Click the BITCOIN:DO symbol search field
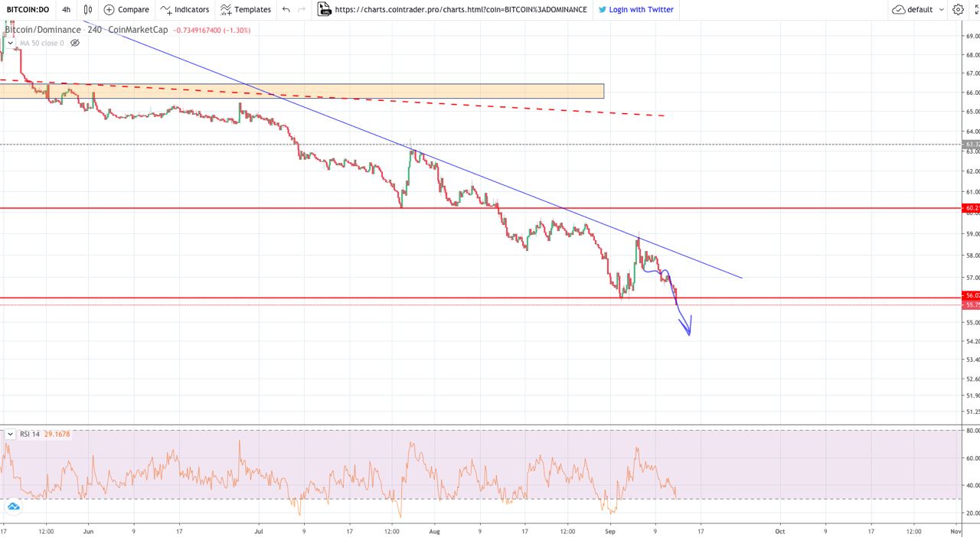The height and width of the screenshot is (537, 980). point(28,9)
